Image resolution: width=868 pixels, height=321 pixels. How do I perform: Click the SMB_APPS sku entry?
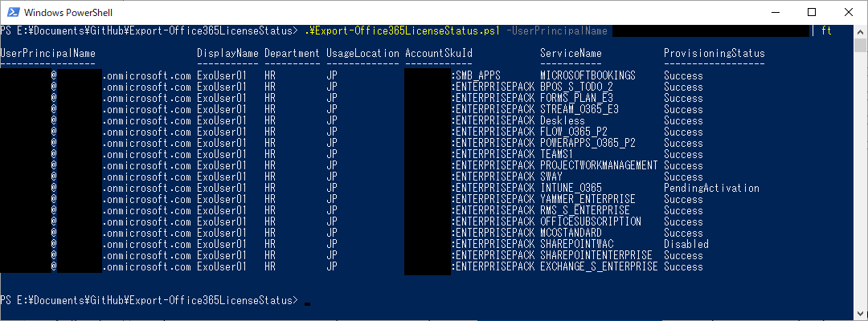click(x=476, y=75)
